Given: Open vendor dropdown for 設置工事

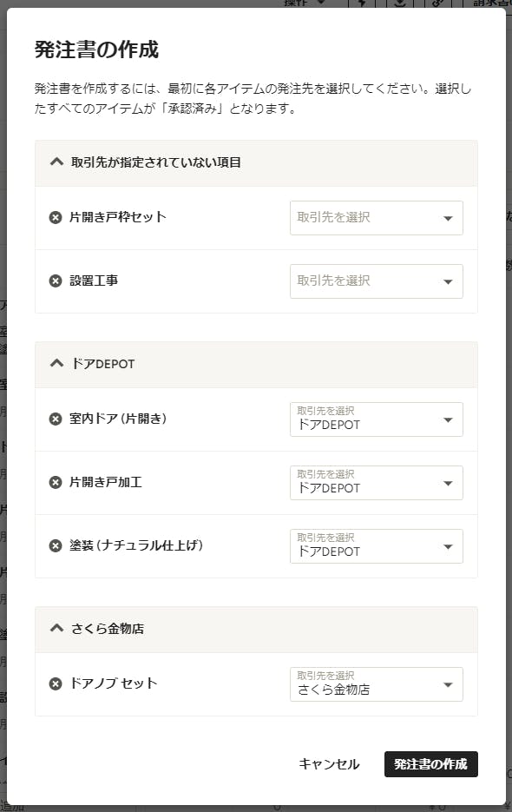Looking at the screenshot, I should (377, 281).
